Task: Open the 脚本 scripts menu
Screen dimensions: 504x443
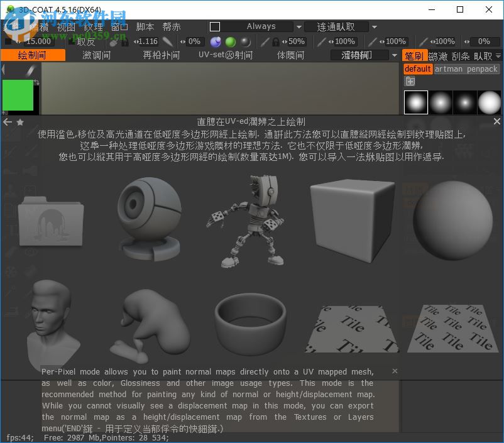Action: pos(145,26)
